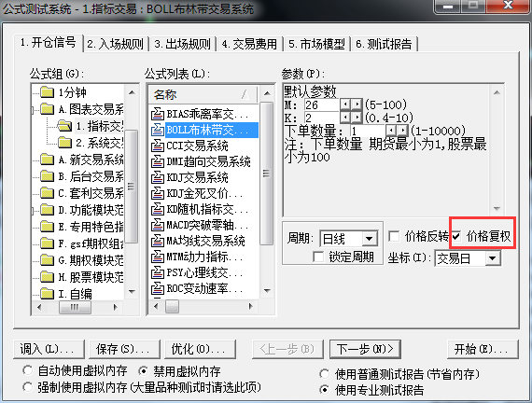This screenshot has height=403, width=532.
Task: Select the 2.系统交易 subfolder icon
Action: [x=64, y=143]
